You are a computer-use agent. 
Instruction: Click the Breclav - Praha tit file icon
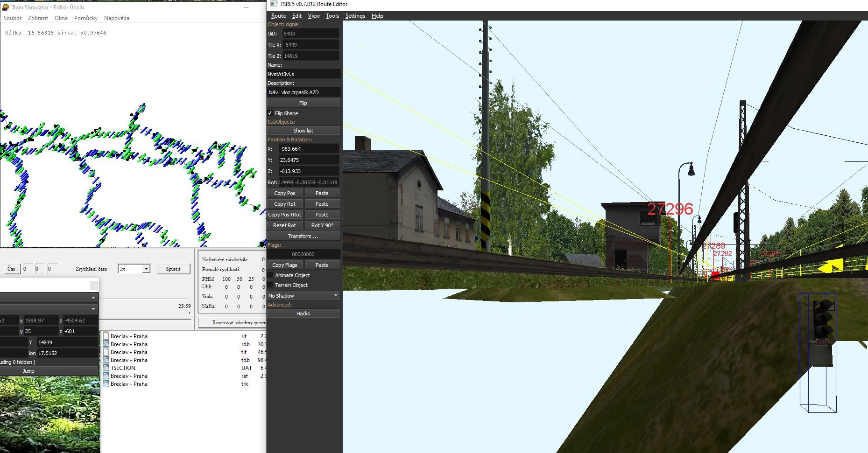coord(106,352)
